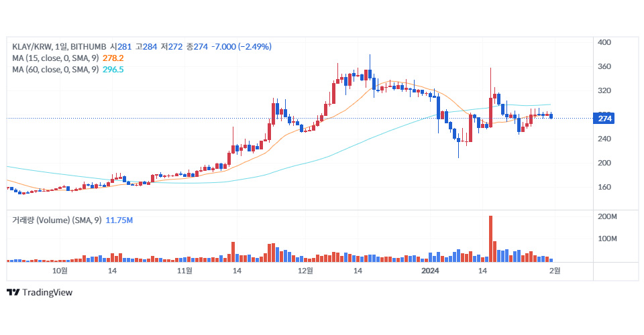
Task: Click the TradingView text link
Action: [47, 292]
